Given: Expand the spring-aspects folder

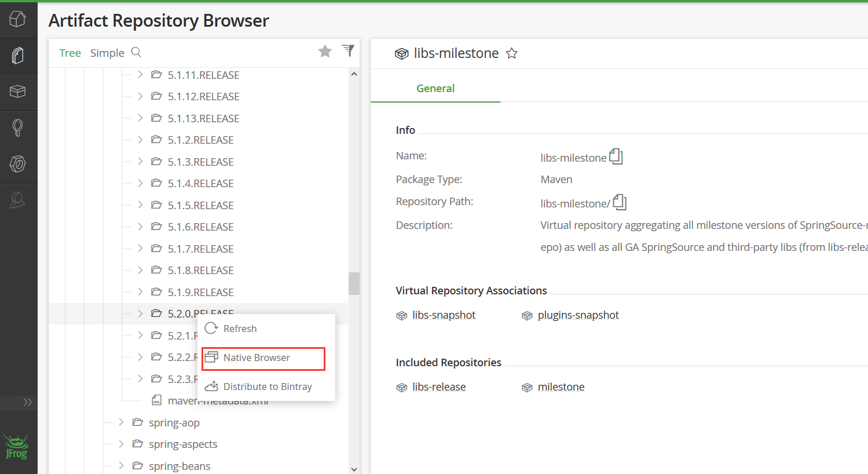Looking at the screenshot, I should coord(121,444).
